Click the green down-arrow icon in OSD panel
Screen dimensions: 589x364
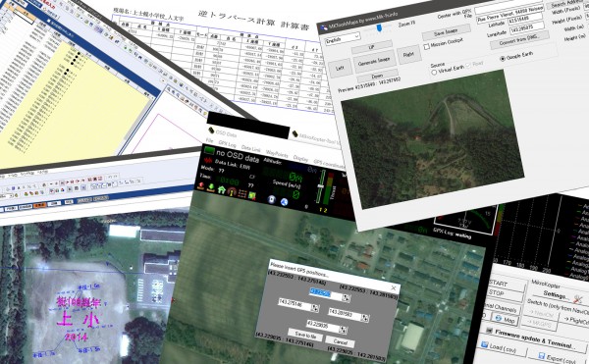pyautogui.click(x=211, y=187)
